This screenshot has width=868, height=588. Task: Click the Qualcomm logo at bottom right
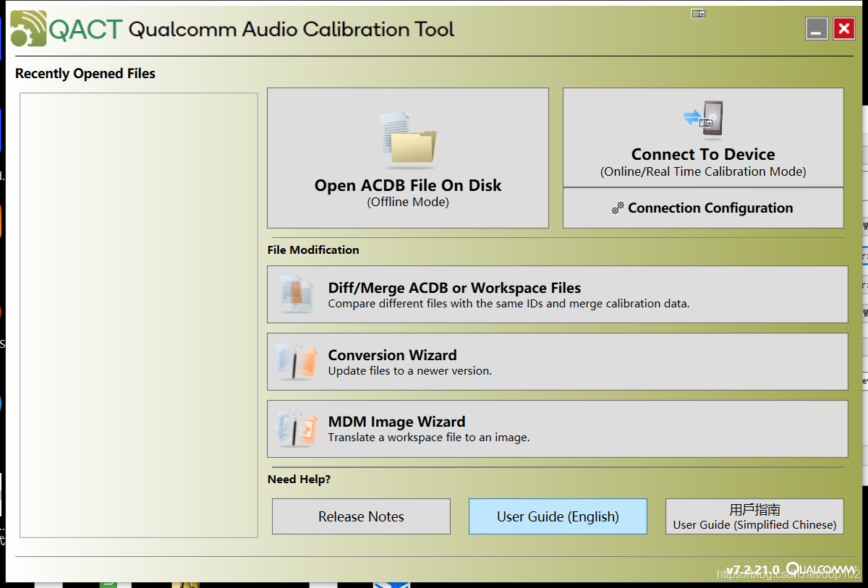(x=819, y=569)
